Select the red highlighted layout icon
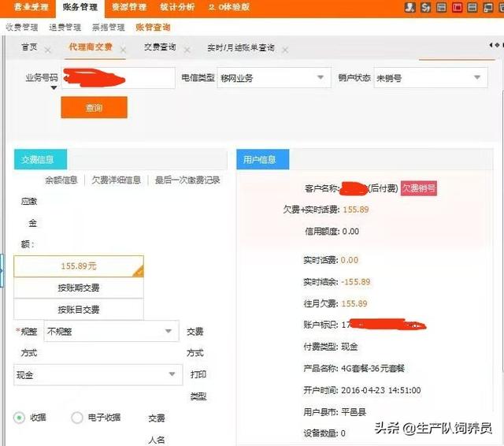Screen dimensions: 504x446 pyautogui.click(x=458, y=7)
